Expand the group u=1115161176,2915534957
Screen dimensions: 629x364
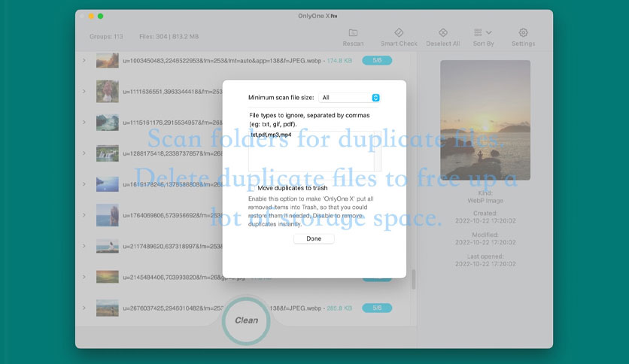pyautogui.click(x=84, y=123)
